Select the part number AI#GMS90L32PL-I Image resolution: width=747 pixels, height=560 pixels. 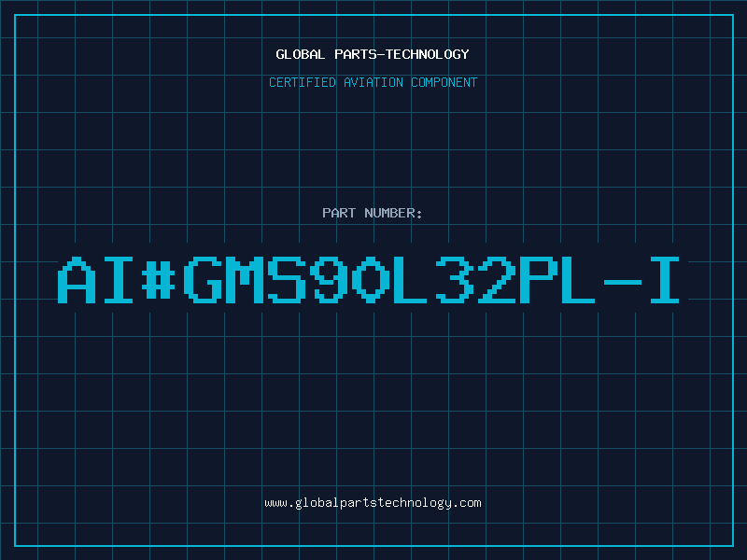(x=368, y=280)
